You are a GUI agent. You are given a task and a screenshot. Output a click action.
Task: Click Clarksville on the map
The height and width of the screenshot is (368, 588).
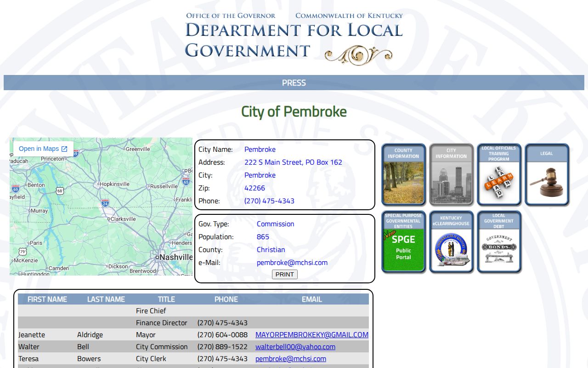tap(122, 219)
